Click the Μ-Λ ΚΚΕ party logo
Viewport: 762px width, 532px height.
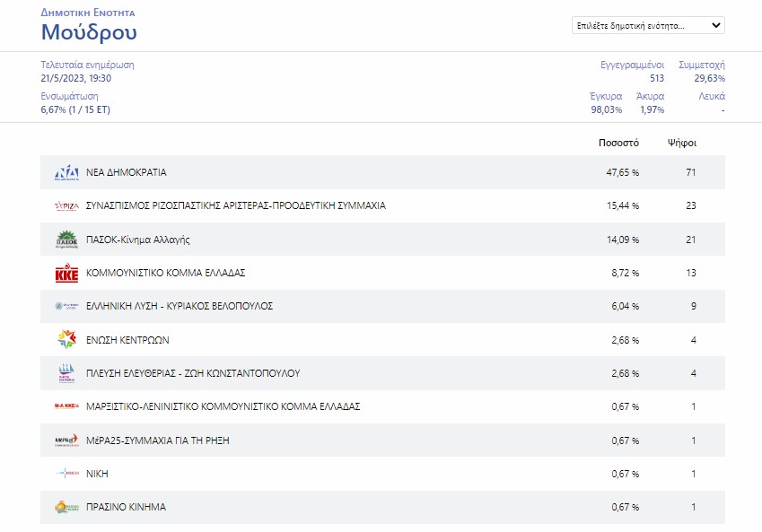coord(66,406)
